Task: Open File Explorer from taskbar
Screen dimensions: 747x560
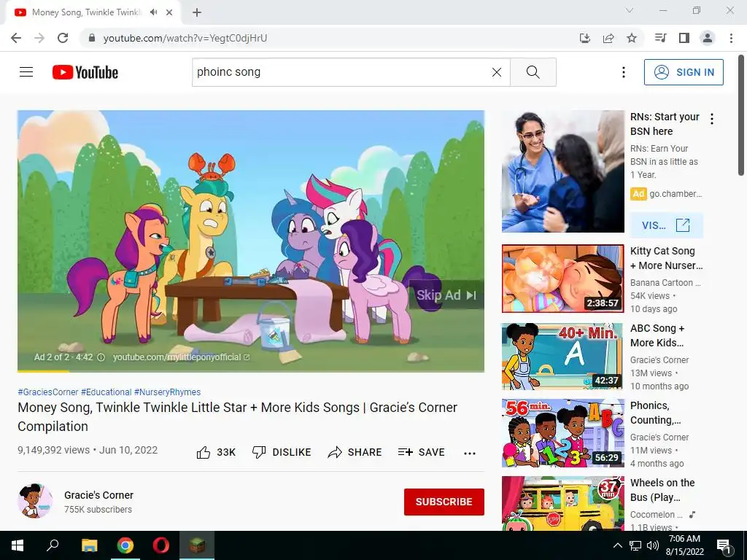Action: [x=89, y=545]
